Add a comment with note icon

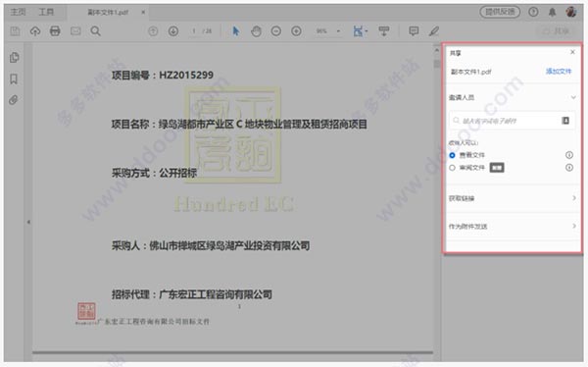[414, 31]
